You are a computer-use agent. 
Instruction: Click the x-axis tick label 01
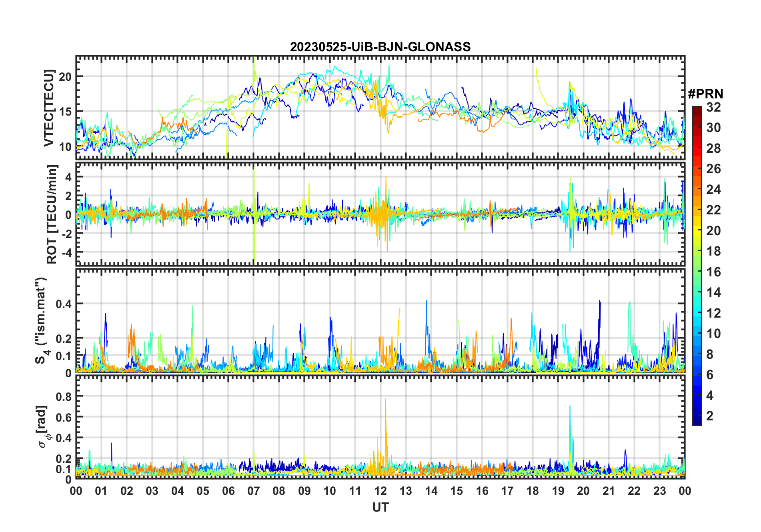(x=101, y=491)
